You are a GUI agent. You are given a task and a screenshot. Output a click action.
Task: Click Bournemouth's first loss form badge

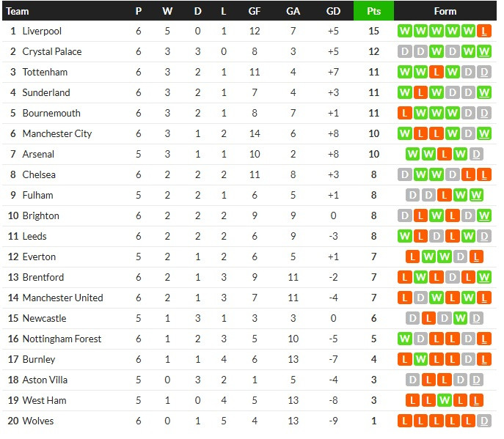point(405,114)
